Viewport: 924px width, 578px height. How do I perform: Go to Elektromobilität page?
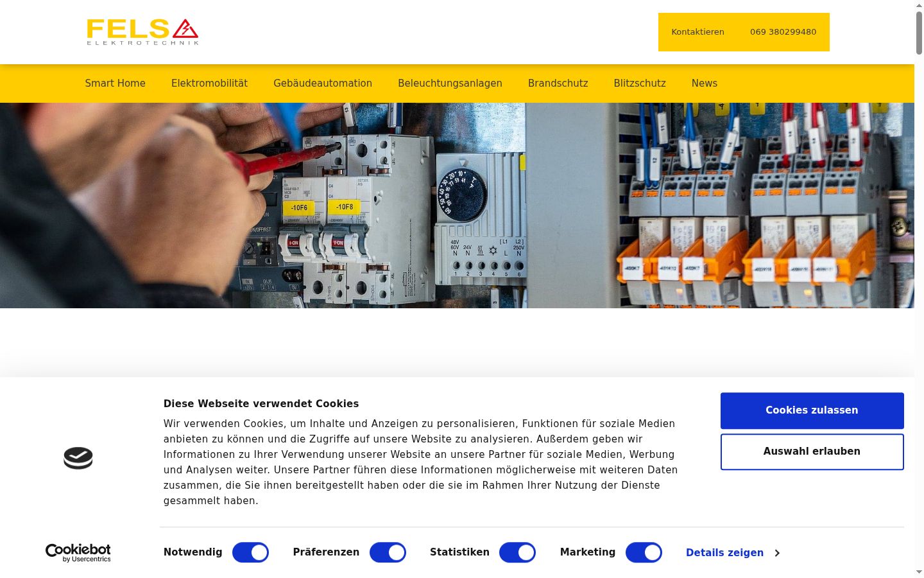point(209,83)
